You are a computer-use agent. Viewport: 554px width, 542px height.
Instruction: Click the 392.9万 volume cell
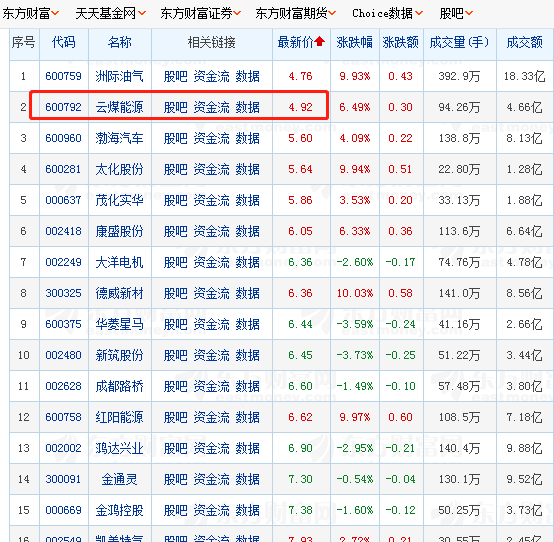(459, 76)
